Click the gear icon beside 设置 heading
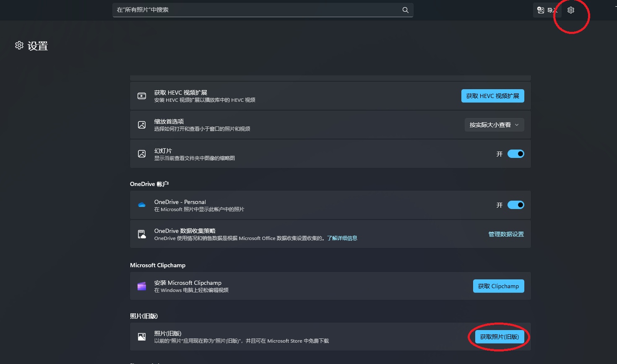The width and height of the screenshot is (617, 364). (19, 45)
